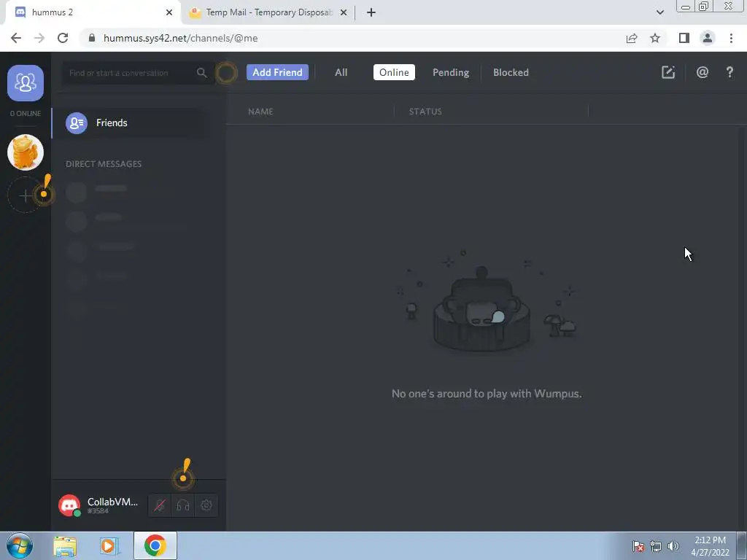
Task: Click the search magnifier icon
Action: [201, 73]
